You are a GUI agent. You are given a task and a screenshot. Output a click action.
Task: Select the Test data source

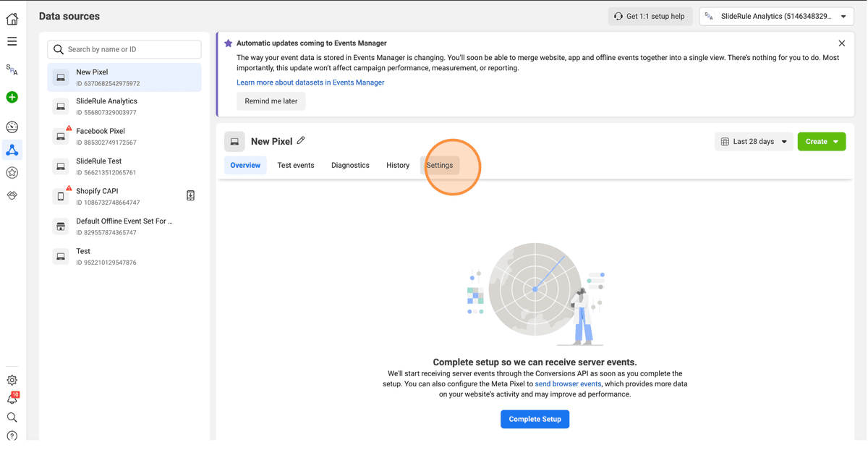(x=124, y=256)
